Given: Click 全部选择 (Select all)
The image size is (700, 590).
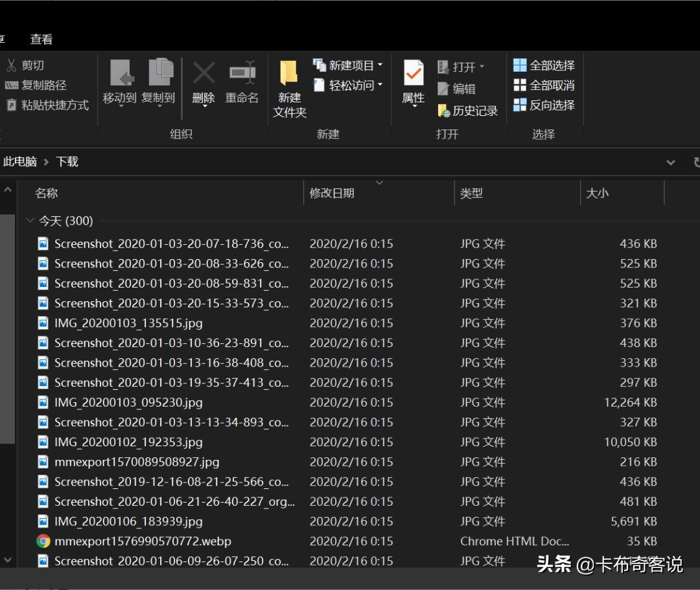Looking at the screenshot, I should click(544, 65).
